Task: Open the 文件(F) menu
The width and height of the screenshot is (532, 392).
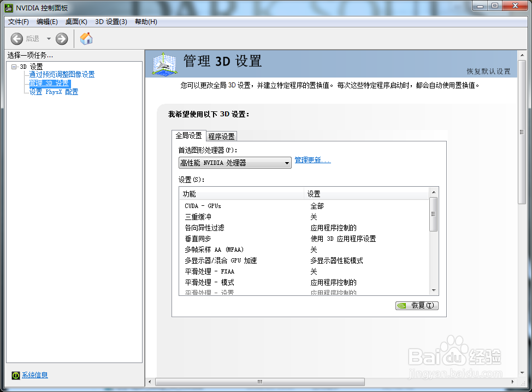Action: [19, 22]
